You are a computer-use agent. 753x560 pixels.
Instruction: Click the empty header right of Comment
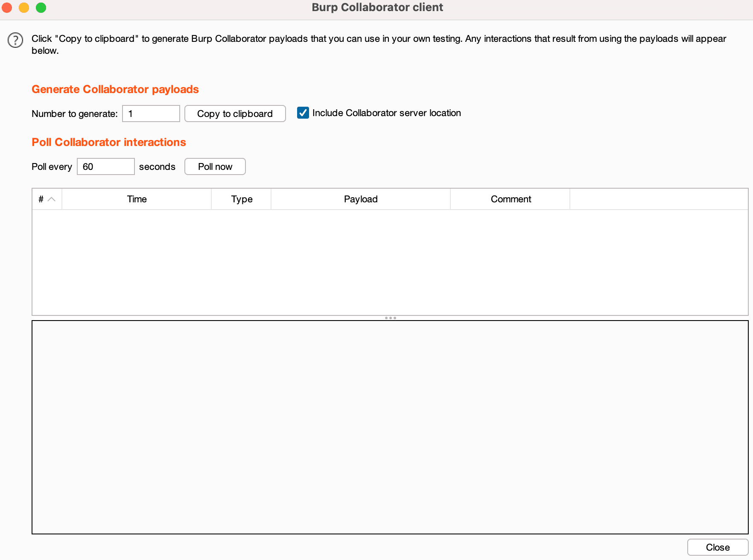[x=658, y=199]
